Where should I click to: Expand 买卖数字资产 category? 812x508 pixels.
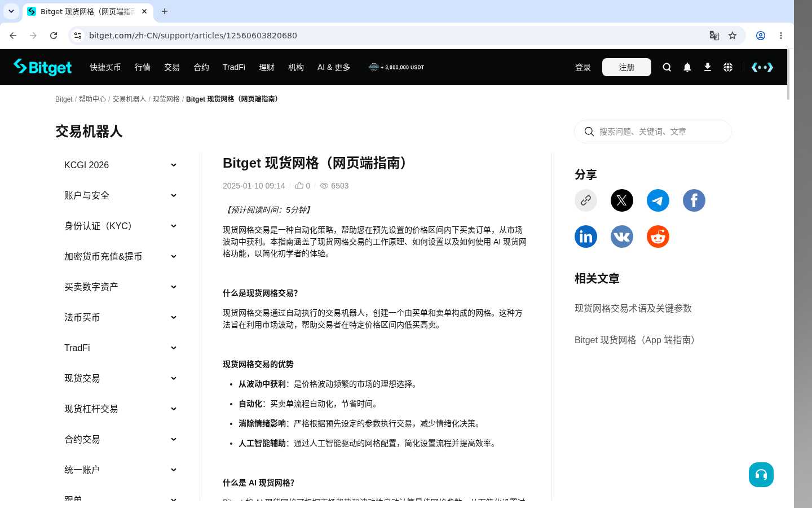coord(121,287)
